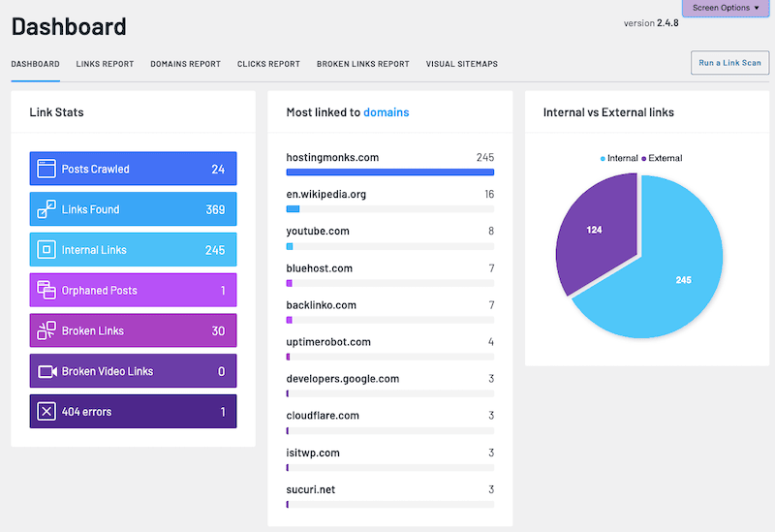Click the Internal Links square icon
Screen dimensions: 775x532
click(x=46, y=250)
